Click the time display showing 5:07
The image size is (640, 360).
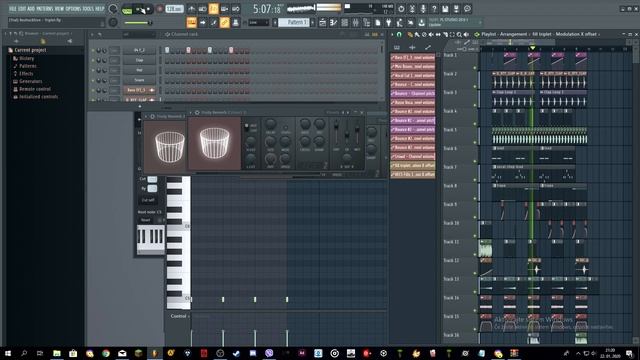coord(267,9)
